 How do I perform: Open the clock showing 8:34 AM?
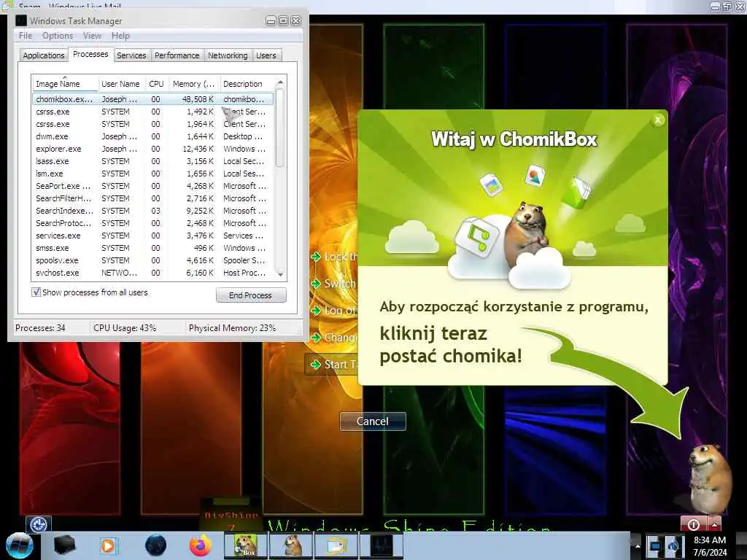point(710,546)
